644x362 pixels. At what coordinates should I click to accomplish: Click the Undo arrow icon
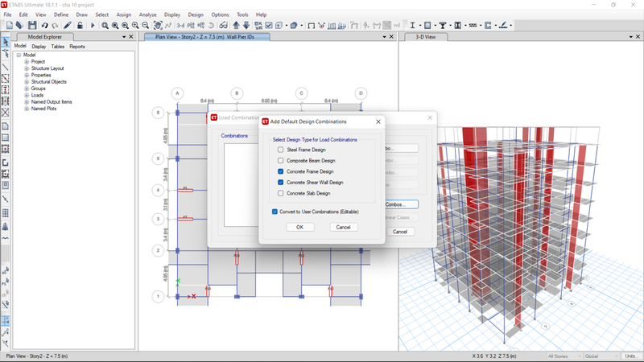tap(44, 26)
